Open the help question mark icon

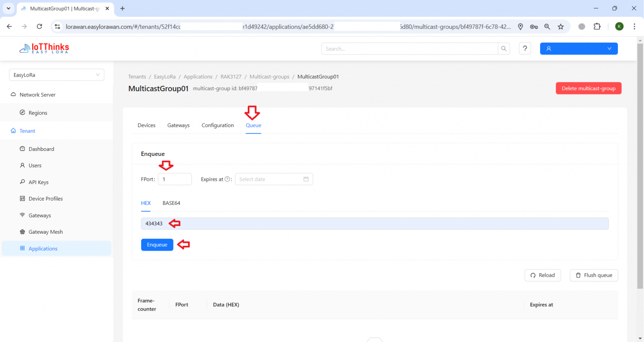[x=525, y=48]
